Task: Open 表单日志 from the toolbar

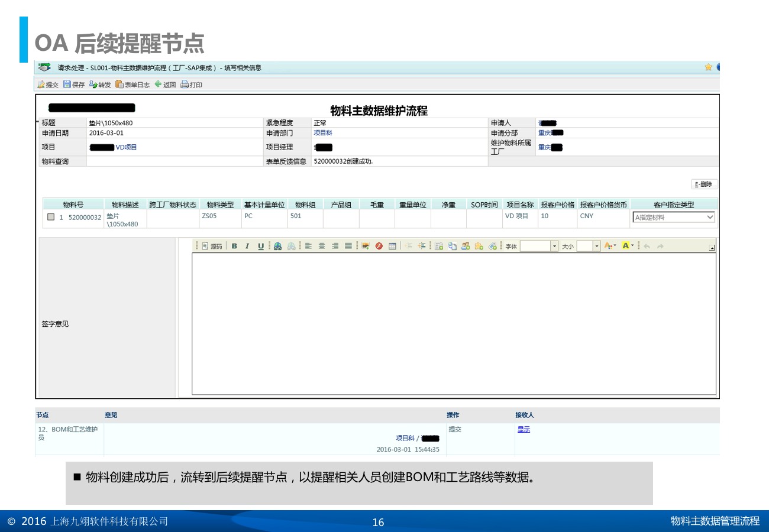Action: (x=133, y=85)
